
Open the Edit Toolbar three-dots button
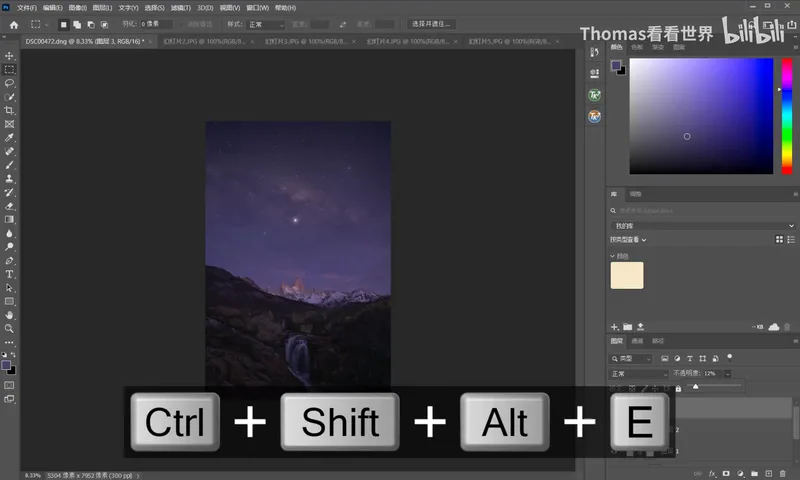(9, 342)
